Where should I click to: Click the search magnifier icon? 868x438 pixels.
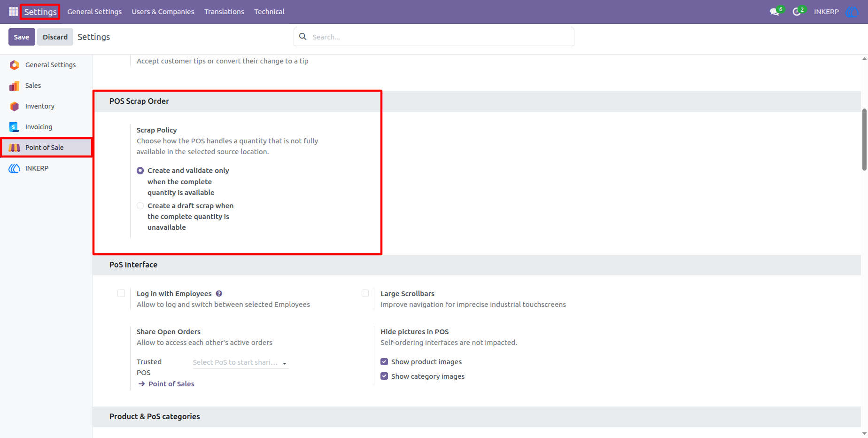[x=303, y=37]
